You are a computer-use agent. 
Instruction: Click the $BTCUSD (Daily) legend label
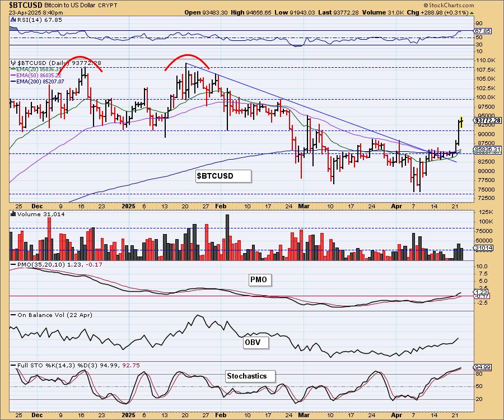coord(44,63)
